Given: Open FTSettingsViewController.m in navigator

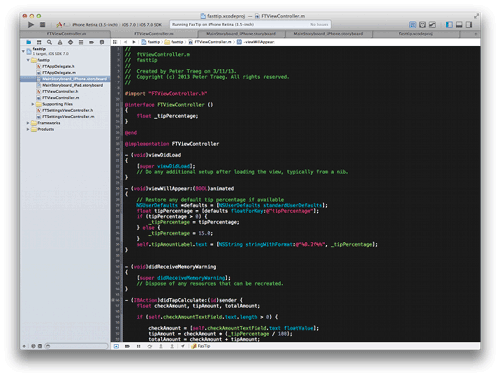Looking at the screenshot, I should (x=65, y=117).
